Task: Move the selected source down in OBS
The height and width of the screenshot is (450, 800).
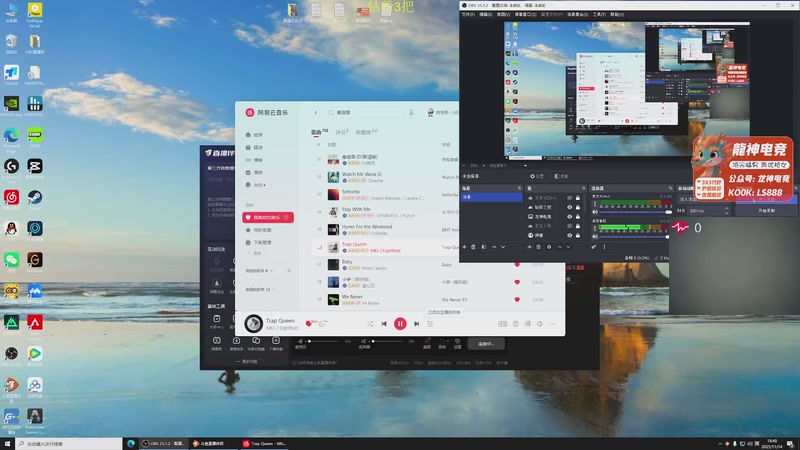Action: (568, 247)
